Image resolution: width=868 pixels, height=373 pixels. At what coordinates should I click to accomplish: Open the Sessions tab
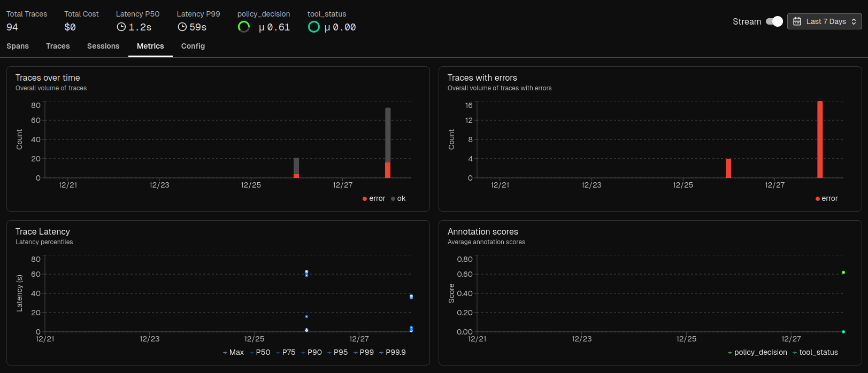(x=103, y=46)
